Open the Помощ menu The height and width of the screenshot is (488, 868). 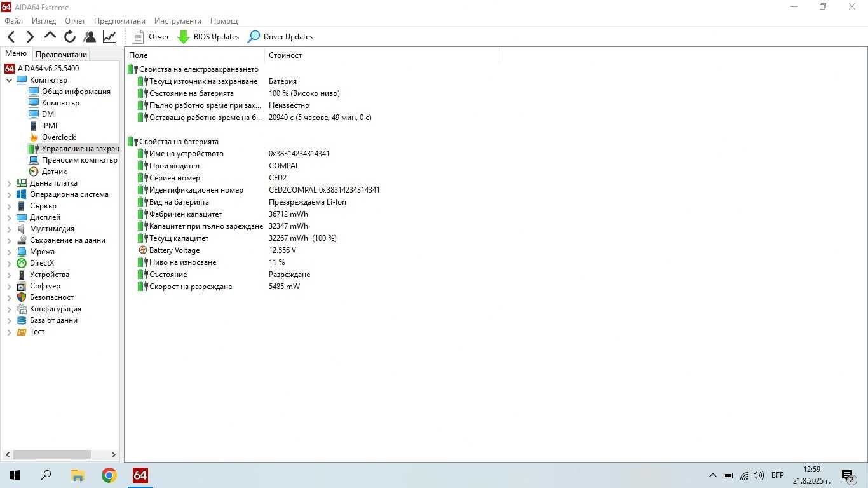coord(224,21)
